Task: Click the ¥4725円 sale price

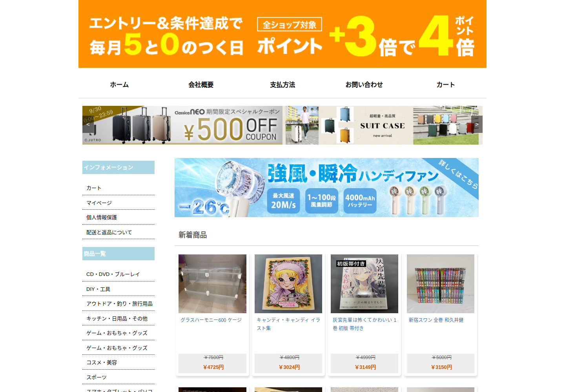Action: coord(213,367)
